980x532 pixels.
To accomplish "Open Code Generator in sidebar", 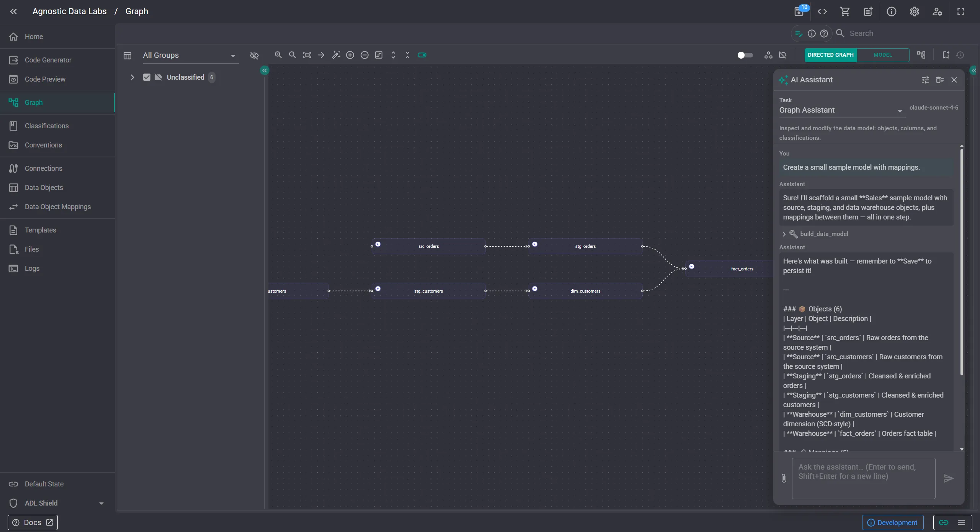I will pyautogui.click(x=57, y=60).
